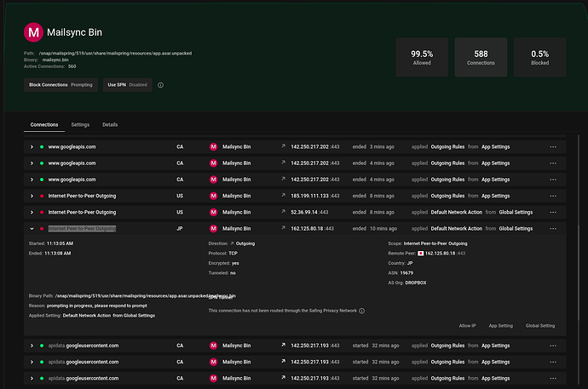
Task: Open the App Setting link
Action: point(500,326)
